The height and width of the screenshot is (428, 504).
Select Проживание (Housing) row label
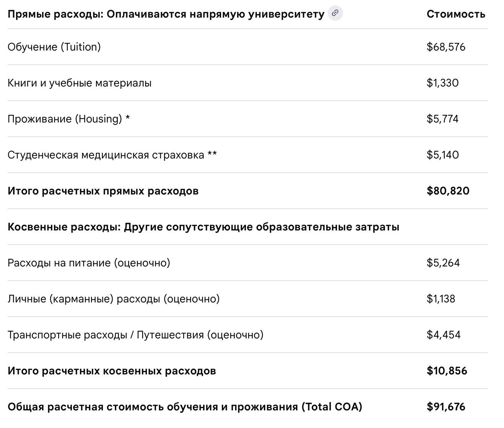click(69, 119)
